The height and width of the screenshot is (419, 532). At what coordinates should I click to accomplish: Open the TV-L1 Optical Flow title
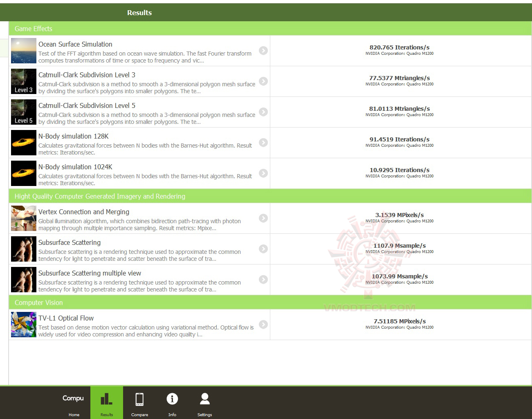pos(66,318)
